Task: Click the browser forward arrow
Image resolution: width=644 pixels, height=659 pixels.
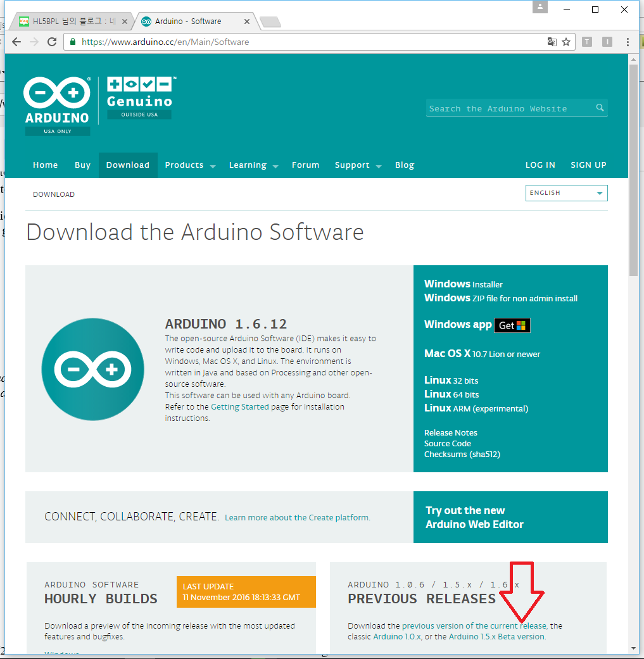Action: [34, 42]
